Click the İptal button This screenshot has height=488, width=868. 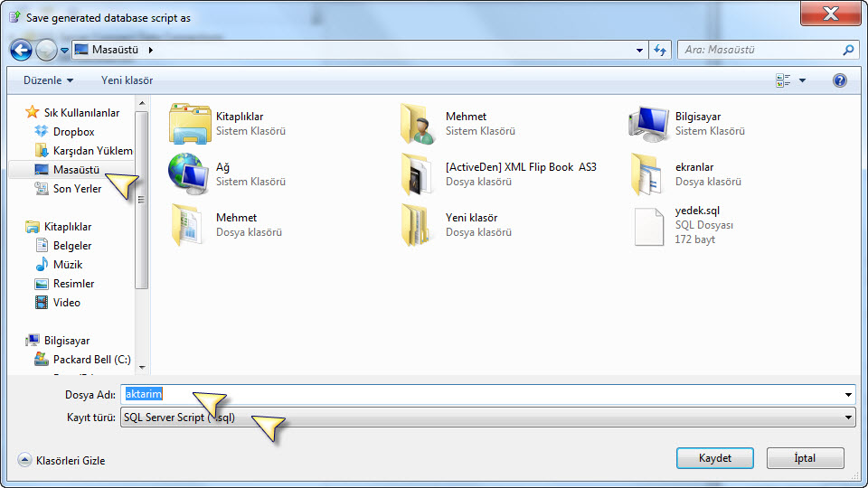coord(805,458)
